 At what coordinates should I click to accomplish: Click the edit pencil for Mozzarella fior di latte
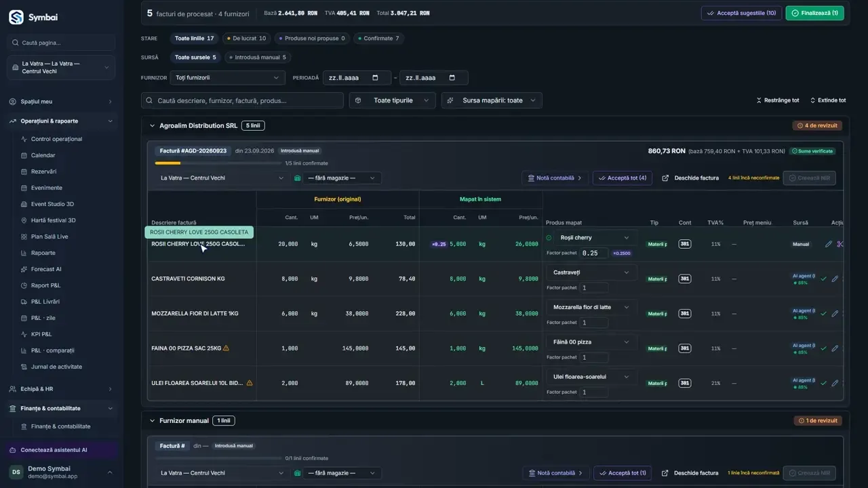835,314
